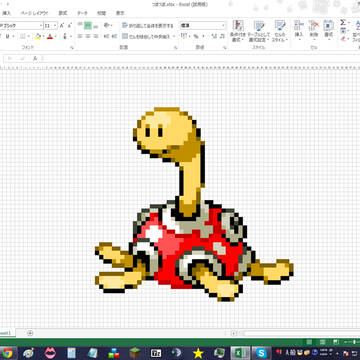Expand the borders dropdown arrow

coord(29,36)
